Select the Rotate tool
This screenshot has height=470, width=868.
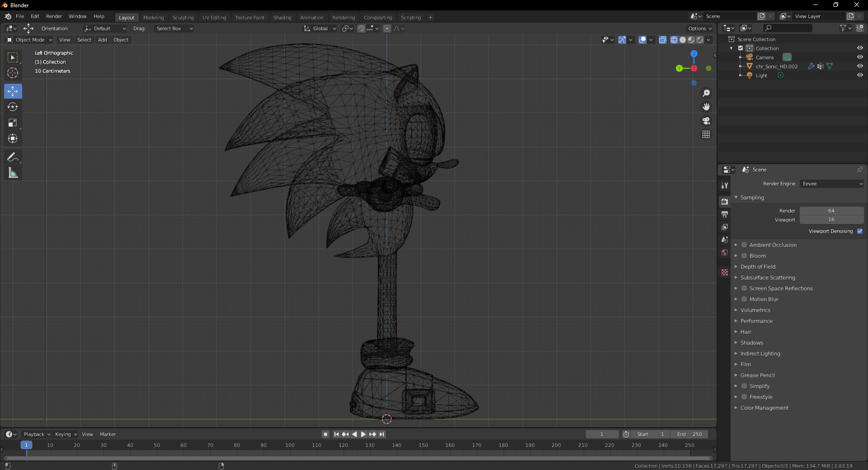[x=13, y=107]
